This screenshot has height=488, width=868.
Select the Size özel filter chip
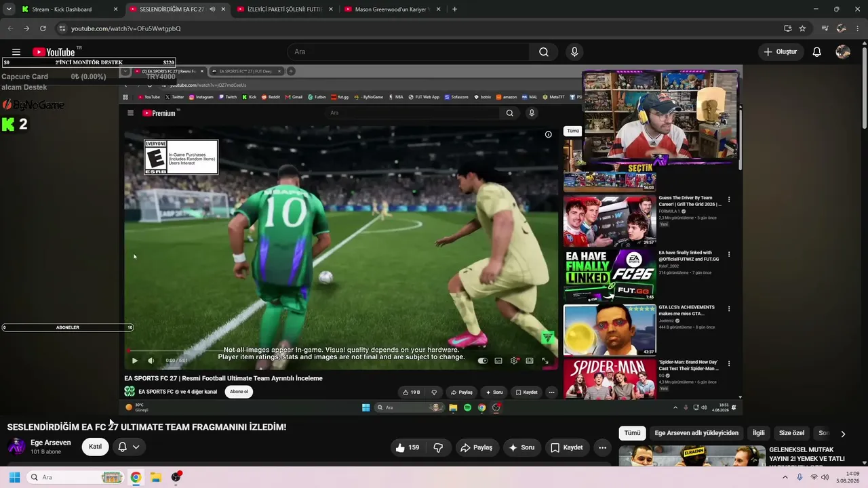click(791, 433)
